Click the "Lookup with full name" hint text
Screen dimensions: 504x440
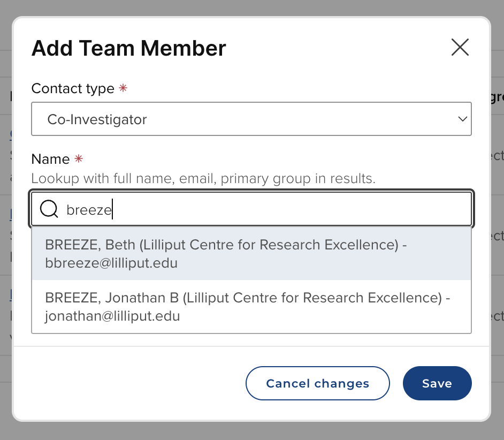point(203,178)
